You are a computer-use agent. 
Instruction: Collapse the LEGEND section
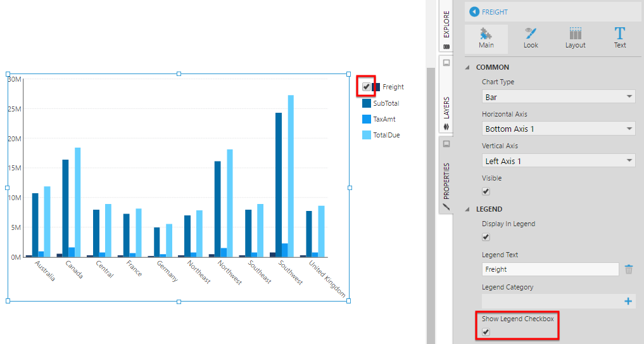[468, 209]
